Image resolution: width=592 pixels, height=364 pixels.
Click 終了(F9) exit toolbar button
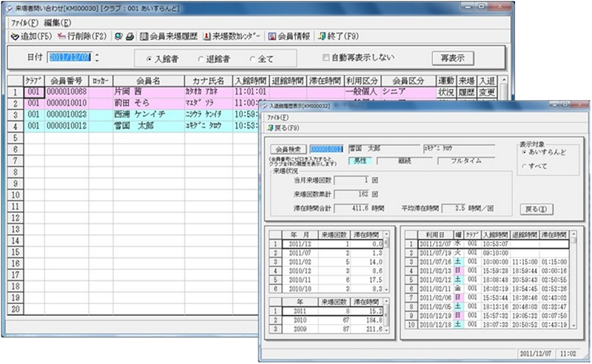pos(338,36)
